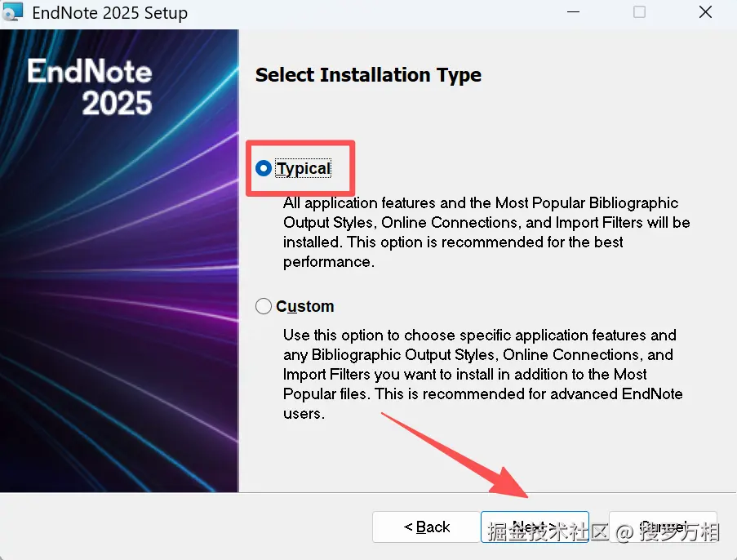737x560 pixels.
Task: Click the Select Installation Type heading
Action: coord(368,75)
